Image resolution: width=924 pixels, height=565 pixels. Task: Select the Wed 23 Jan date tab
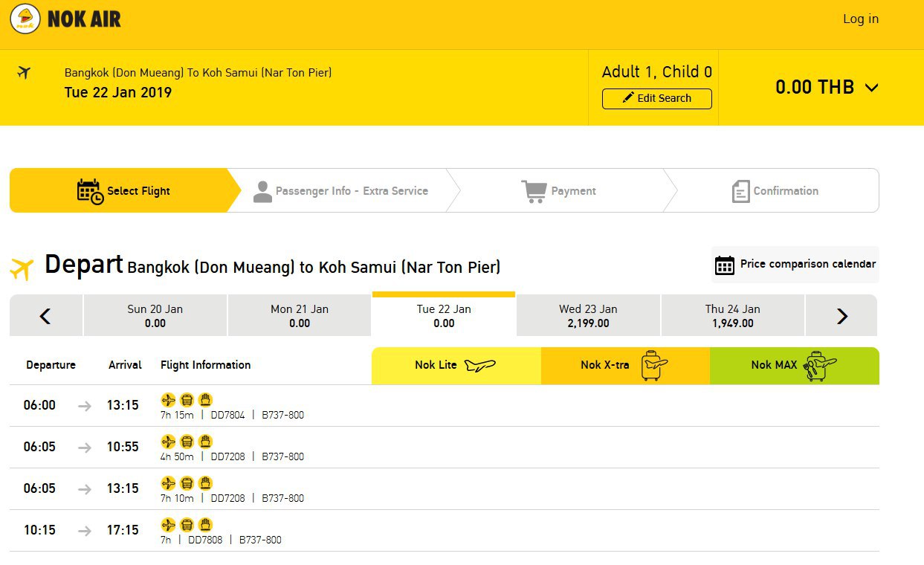point(588,316)
